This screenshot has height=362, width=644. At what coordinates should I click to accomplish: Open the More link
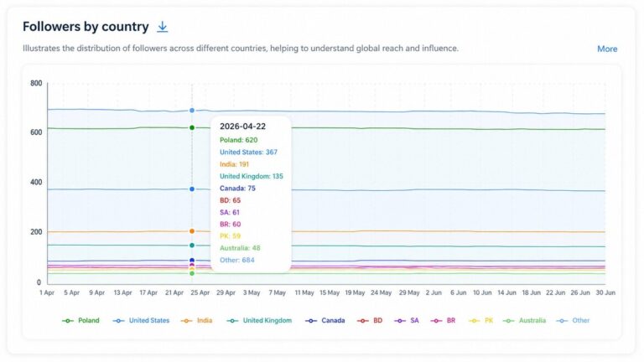[607, 49]
